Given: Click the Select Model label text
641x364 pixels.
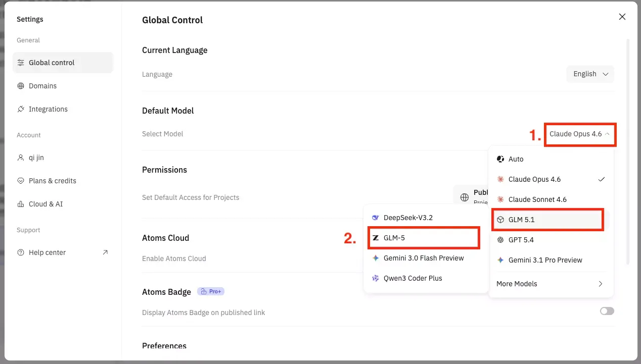Looking at the screenshot, I should 163,134.
